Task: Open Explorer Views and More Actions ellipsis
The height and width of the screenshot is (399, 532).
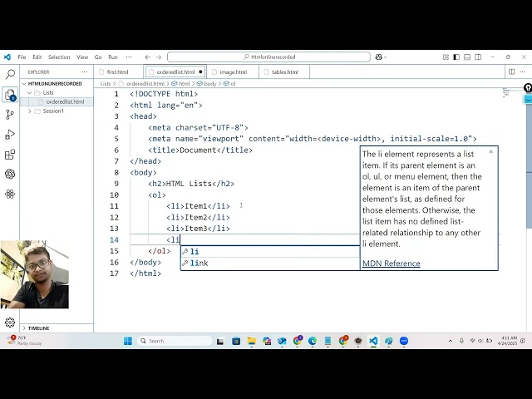Action: pyautogui.click(x=85, y=72)
